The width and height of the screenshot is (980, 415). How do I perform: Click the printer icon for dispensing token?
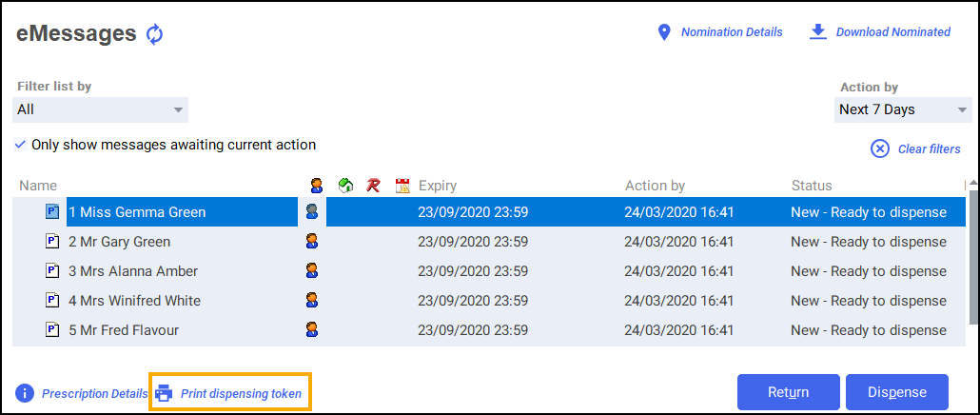pyautogui.click(x=165, y=393)
